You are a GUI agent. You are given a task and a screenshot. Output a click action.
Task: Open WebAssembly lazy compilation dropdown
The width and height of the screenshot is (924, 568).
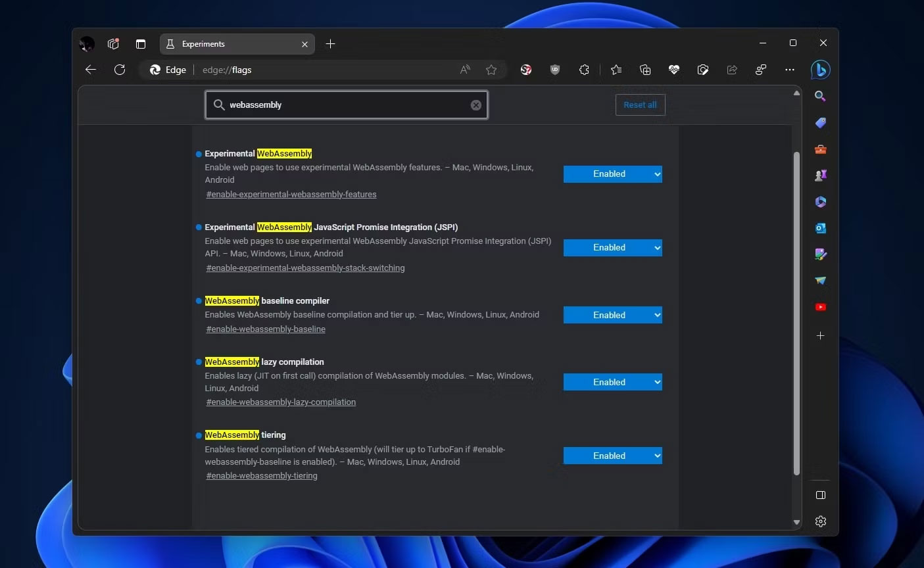(x=612, y=382)
